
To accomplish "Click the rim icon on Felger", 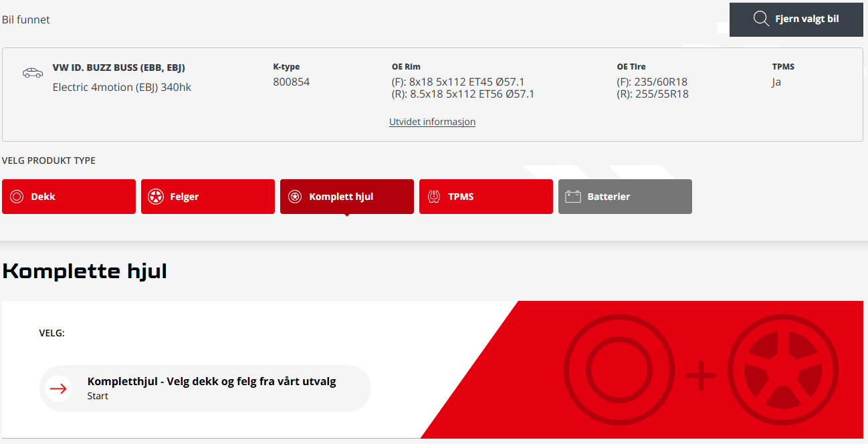I will click(156, 197).
